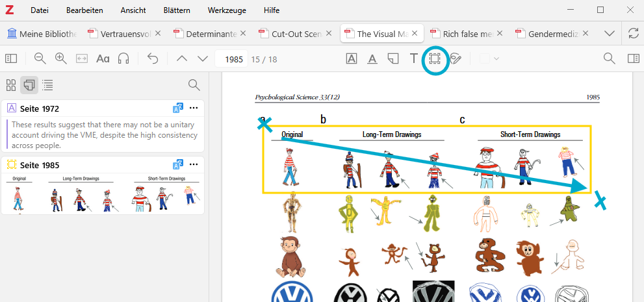Show annotations view in sidebar
This screenshot has width=644, height=302.
pyautogui.click(x=29, y=85)
